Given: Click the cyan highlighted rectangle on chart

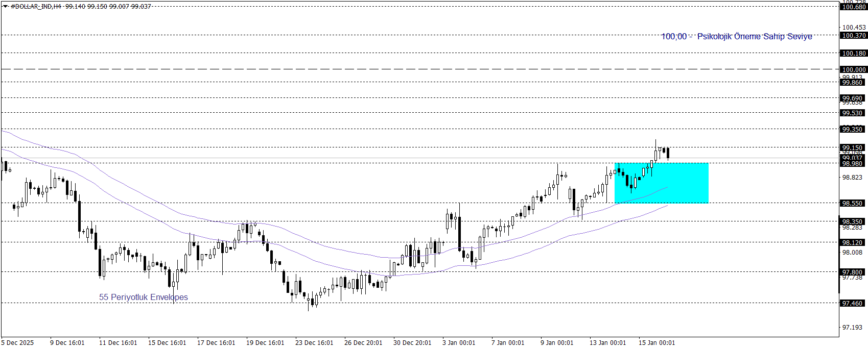Looking at the screenshot, I should [x=662, y=183].
